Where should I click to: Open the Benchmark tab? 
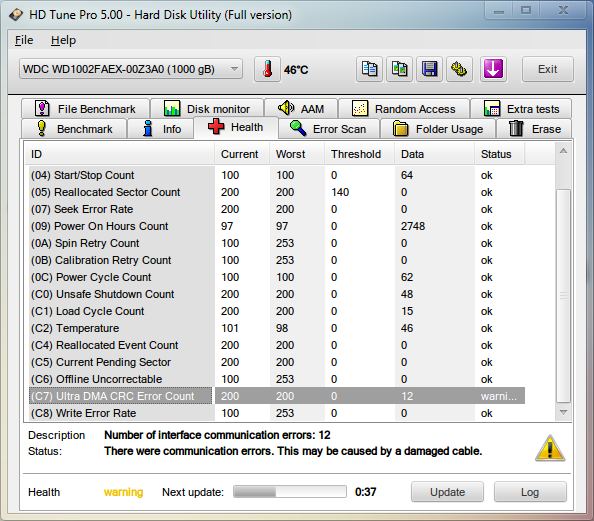coord(74,129)
